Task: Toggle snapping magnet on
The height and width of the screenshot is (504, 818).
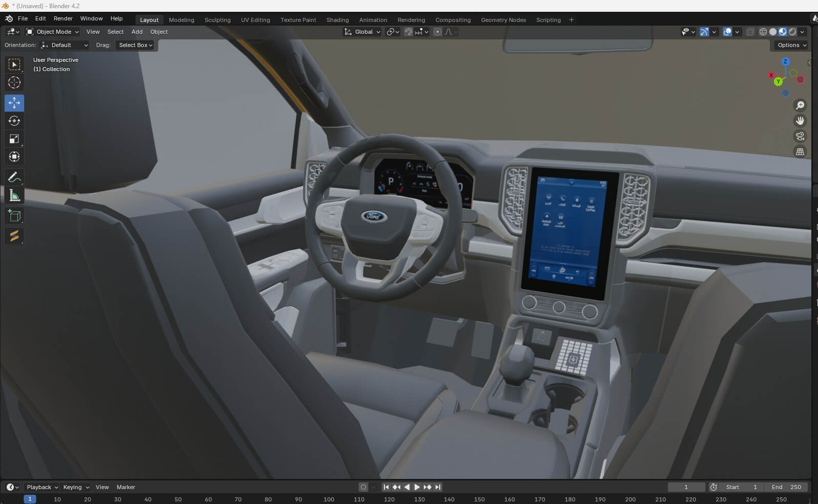Action: 408,32
